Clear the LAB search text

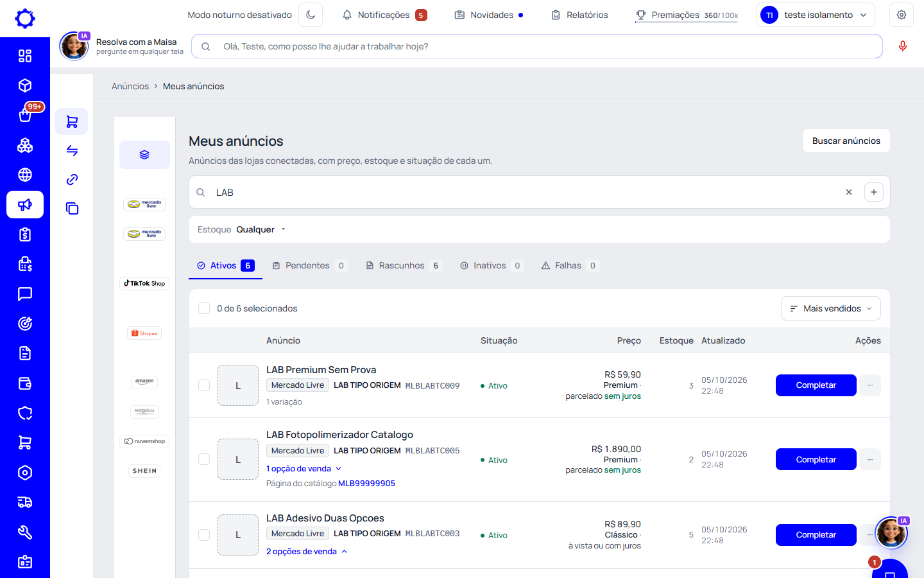849,192
